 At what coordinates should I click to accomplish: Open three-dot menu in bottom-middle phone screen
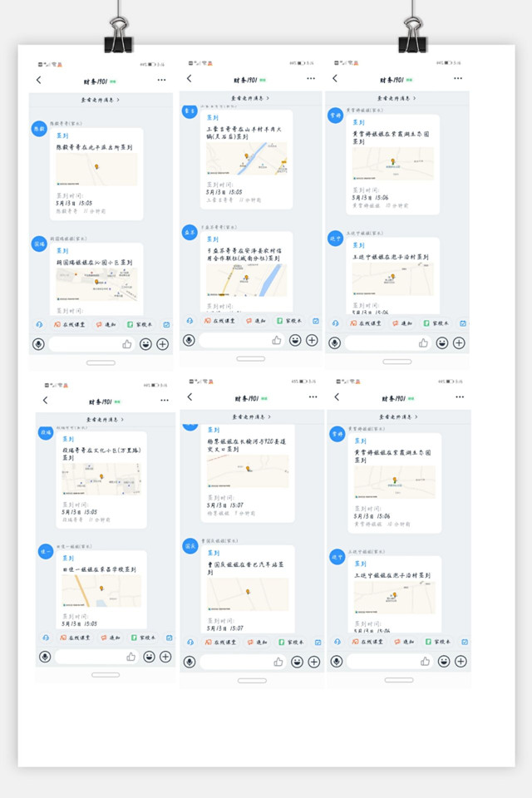(313, 397)
